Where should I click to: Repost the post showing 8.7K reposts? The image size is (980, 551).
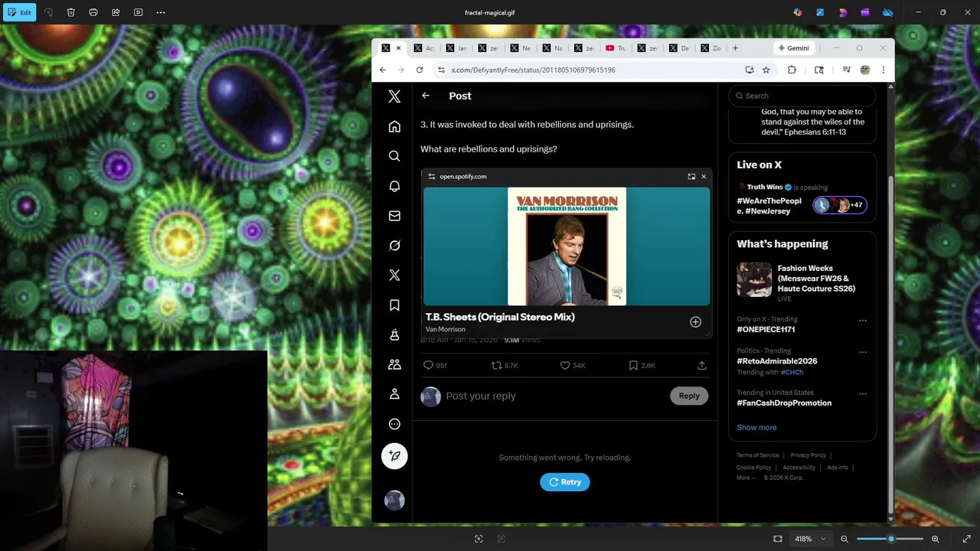pyautogui.click(x=505, y=366)
